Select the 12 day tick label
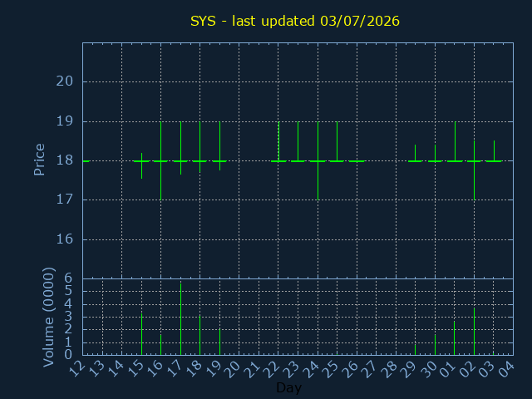The width and height of the screenshot is (532, 399). pos(77,369)
